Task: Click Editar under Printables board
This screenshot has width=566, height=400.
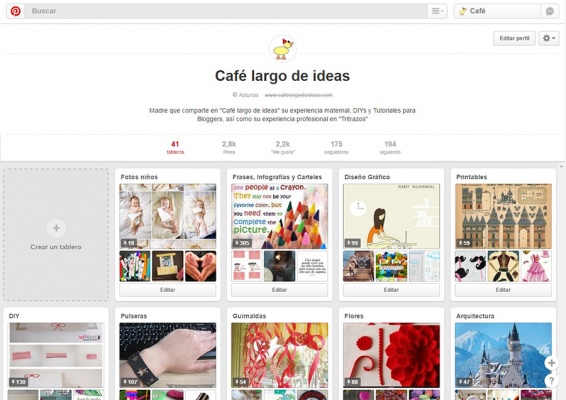Action: coord(503,290)
